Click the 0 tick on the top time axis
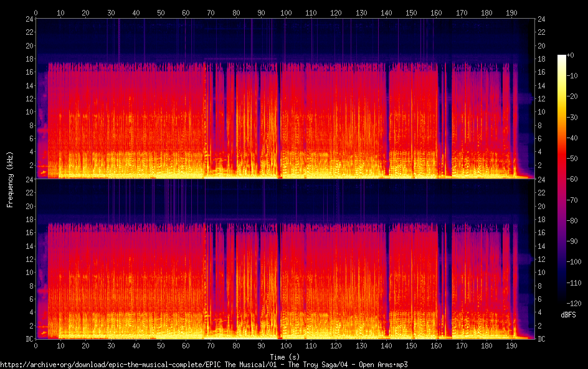 click(x=36, y=12)
